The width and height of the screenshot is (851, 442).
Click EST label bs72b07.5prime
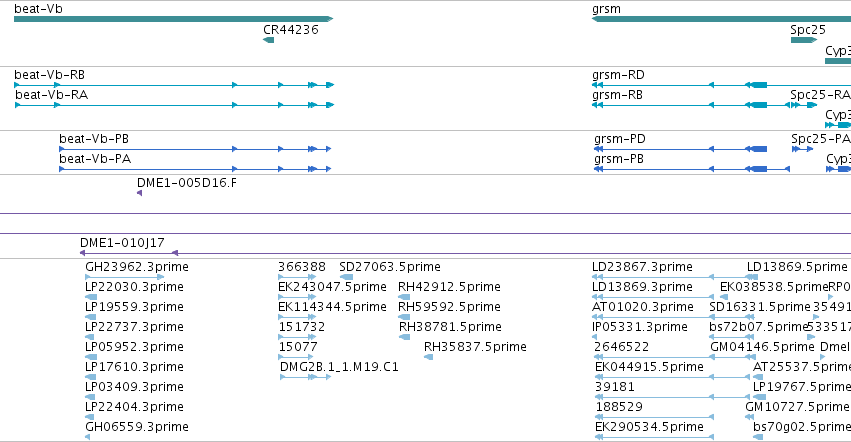click(x=759, y=327)
